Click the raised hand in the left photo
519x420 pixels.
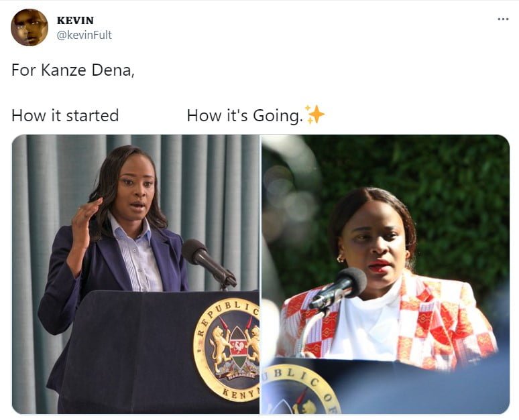point(84,222)
